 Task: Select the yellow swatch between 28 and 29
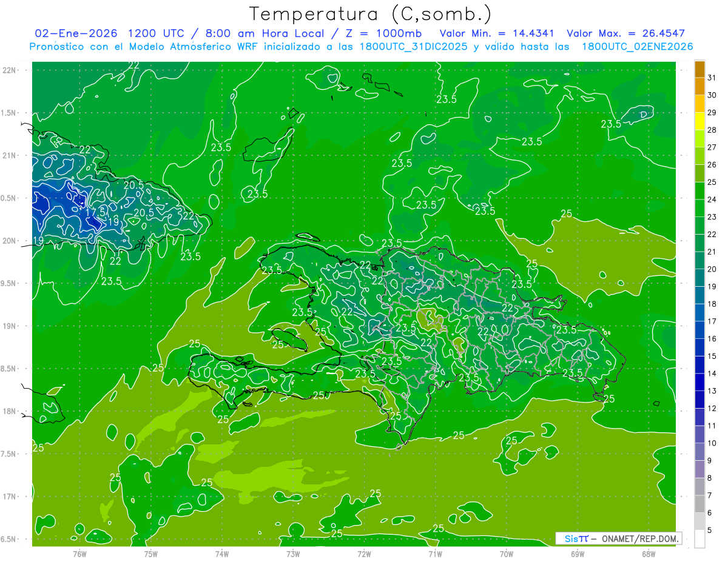[x=699, y=121]
